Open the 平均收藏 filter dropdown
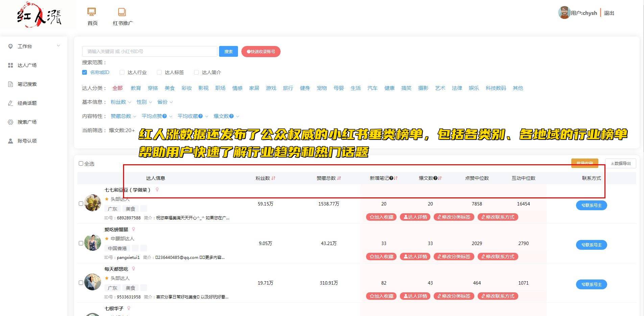The height and width of the screenshot is (316, 644). point(193,116)
